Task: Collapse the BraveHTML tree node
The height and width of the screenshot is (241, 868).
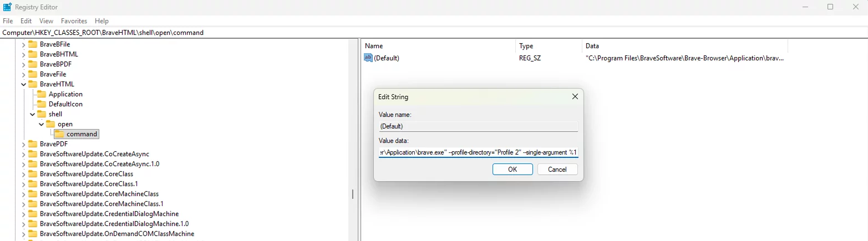Action: [23, 84]
